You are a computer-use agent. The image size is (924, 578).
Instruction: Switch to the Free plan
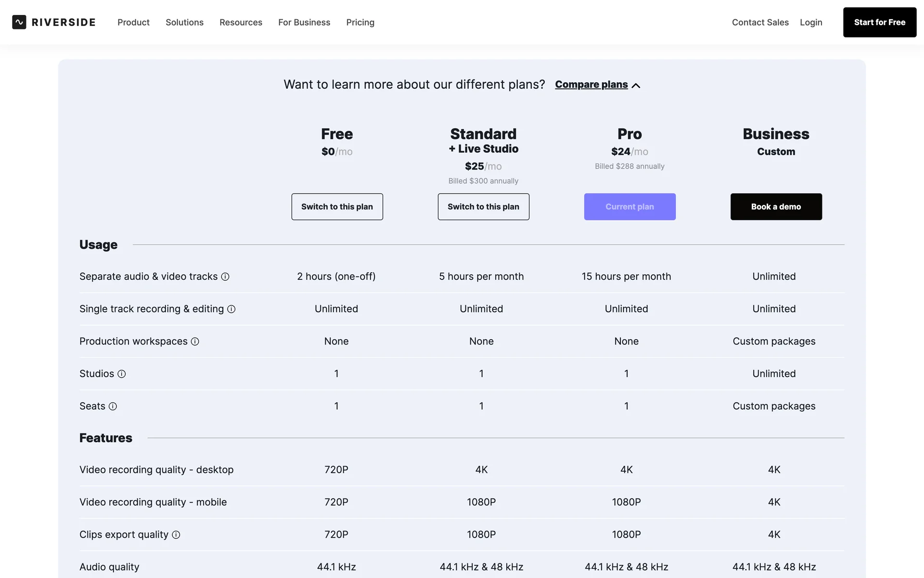[x=337, y=207]
